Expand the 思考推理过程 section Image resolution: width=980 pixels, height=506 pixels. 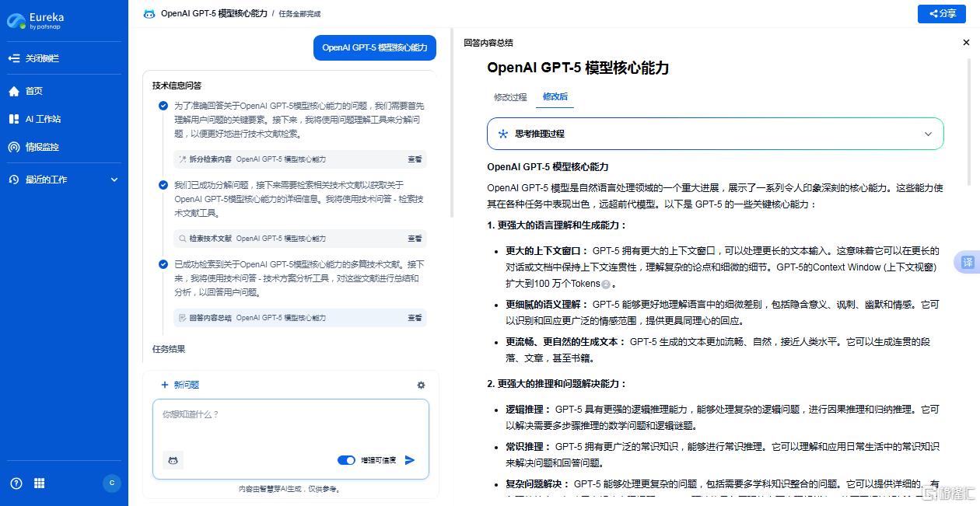tap(928, 134)
